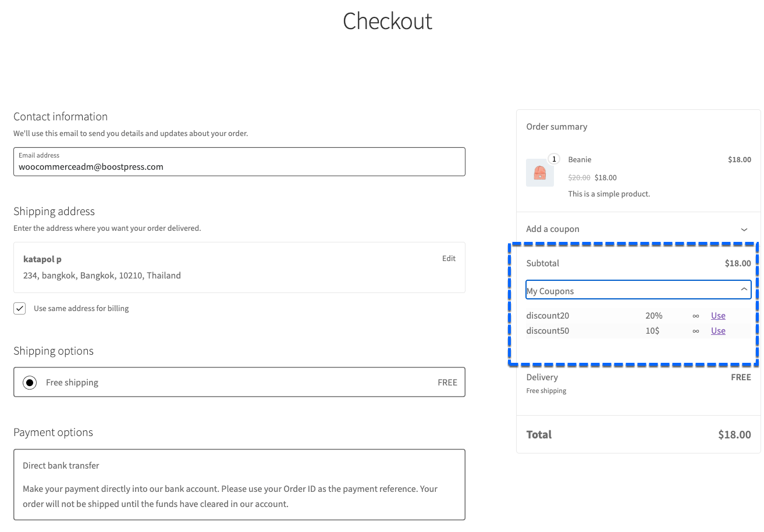Click the FREE label on the shipping option
The image size is (764, 532).
447,382
